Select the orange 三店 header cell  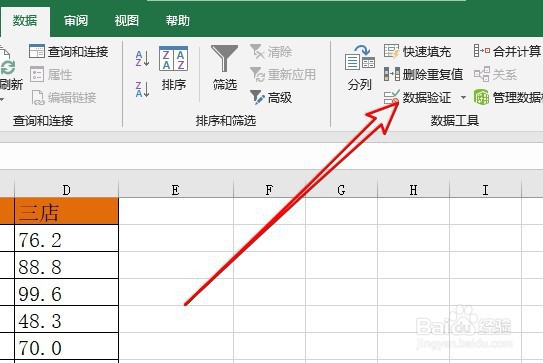[x=66, y=211]
